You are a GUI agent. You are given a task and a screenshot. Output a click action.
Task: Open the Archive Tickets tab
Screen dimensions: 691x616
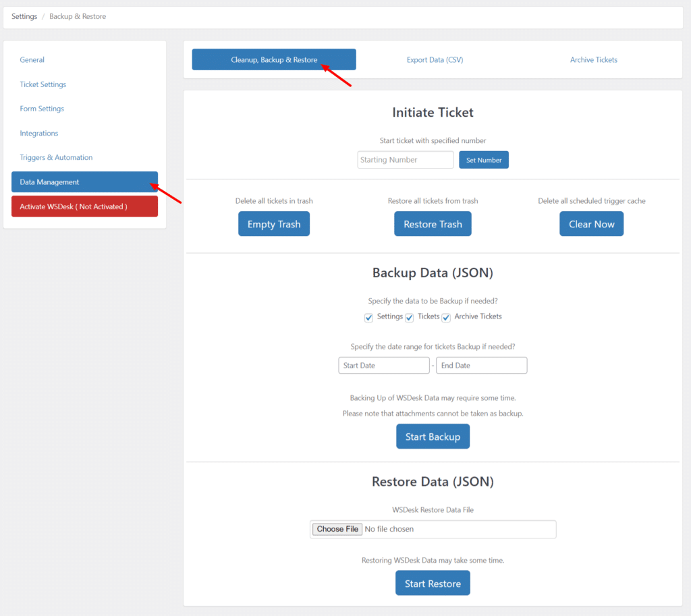[593, 59]
